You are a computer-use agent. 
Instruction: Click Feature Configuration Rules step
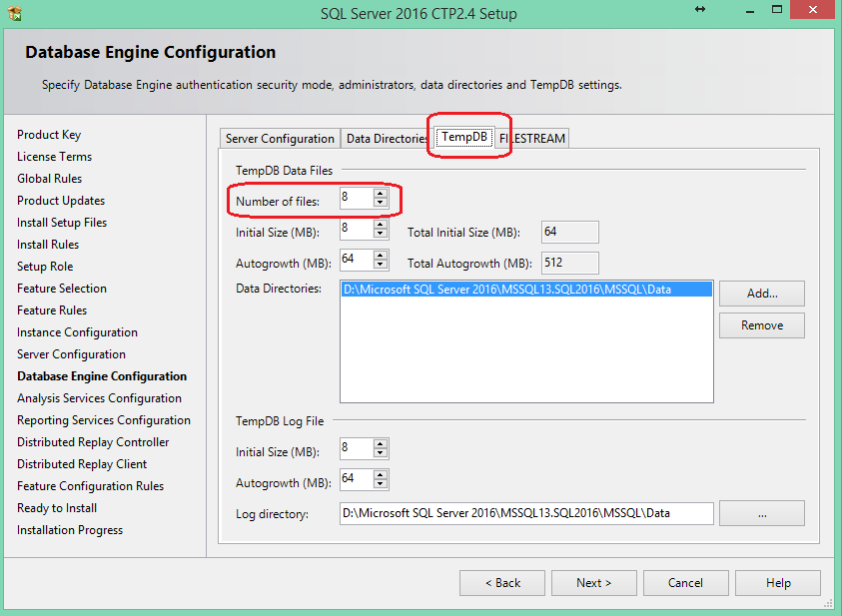(90, 486)
